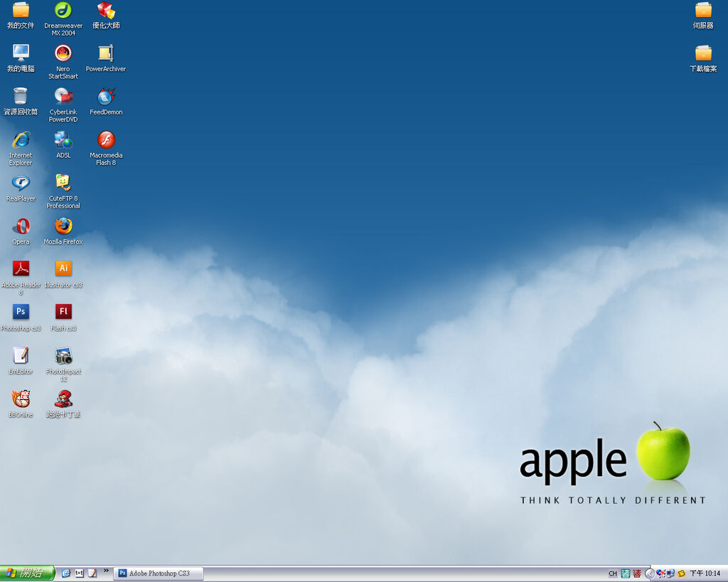
Task: Expand the Quick Launch overflow chevron
Action: [x=107, y=571]
